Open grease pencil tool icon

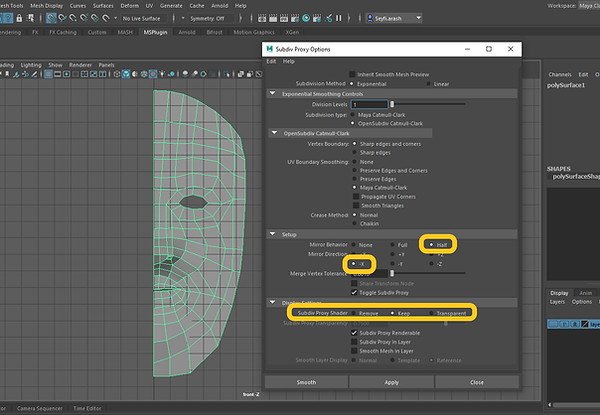click(x=34, y=74)
